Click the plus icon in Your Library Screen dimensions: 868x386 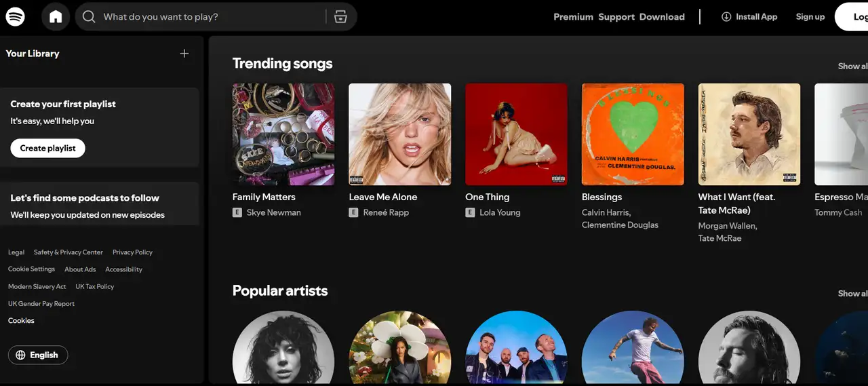tap(184, 54)
